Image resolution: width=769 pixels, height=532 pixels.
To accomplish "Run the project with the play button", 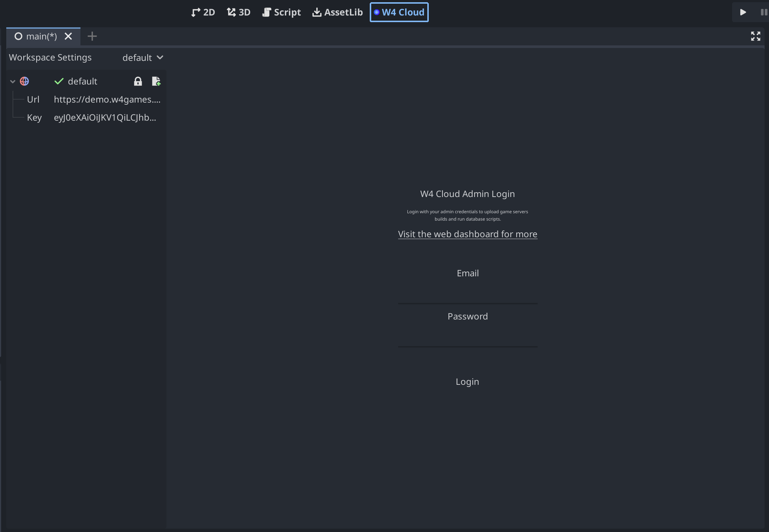I will click(x=743, y=12).
